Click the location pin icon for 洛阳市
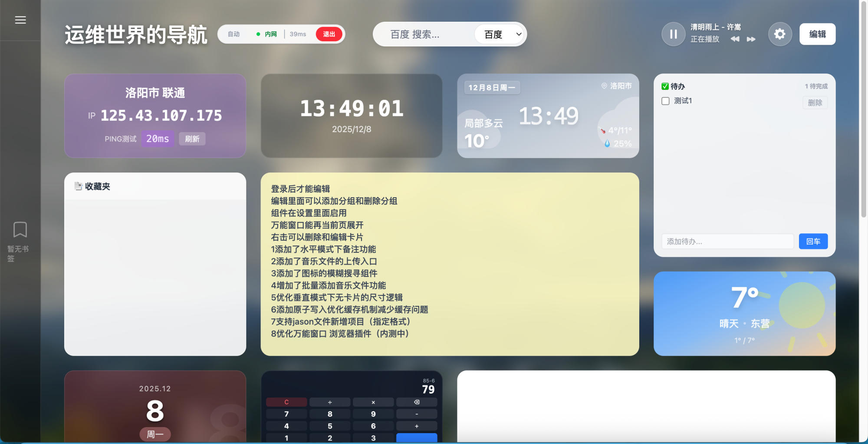Screen dimensions: 868x444 tap(604, 86)
